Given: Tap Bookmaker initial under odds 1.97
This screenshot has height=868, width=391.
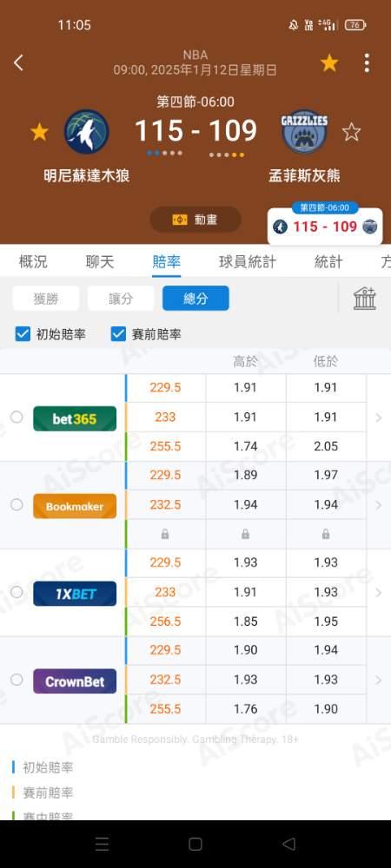Looking at the screenshot, I should coord(326,476).
